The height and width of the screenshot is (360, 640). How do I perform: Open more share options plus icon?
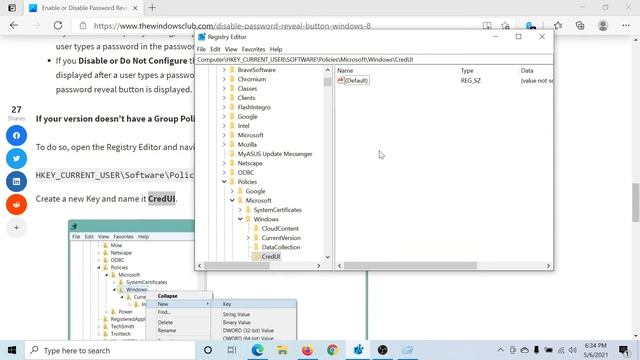click(x=16, y=227)
